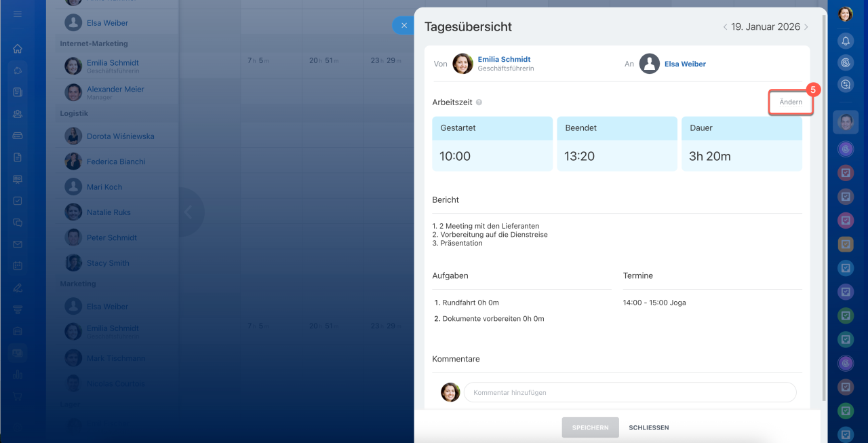Go to the next day arrow
The image size is (868, 443).
[x=806, y=27]
